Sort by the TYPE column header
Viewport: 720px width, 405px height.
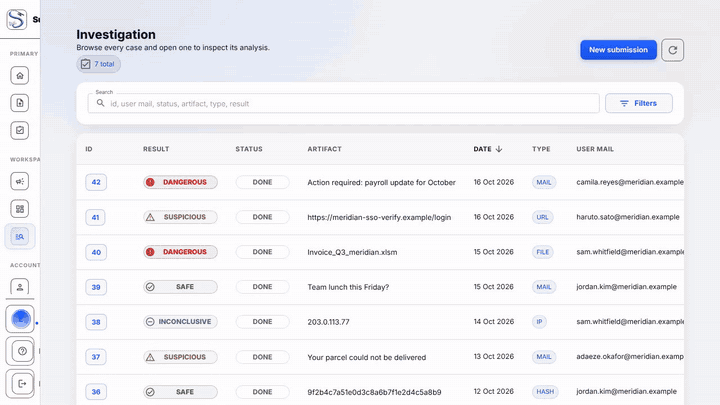click(x=541, y=149)
